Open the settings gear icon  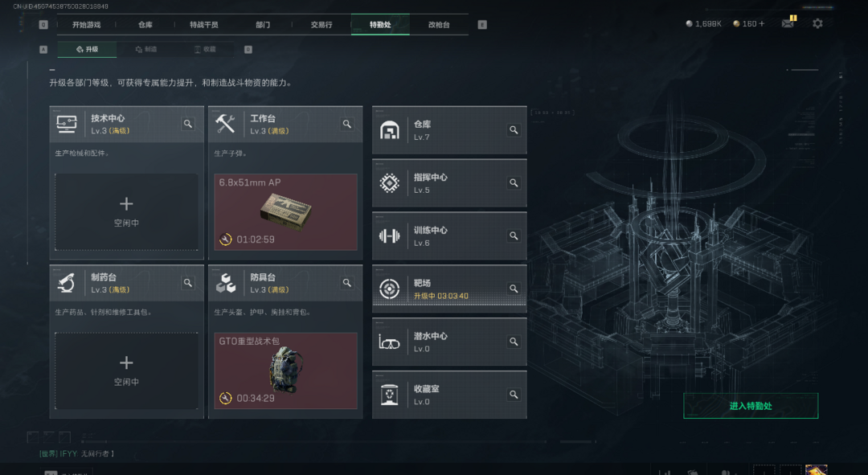point(817,24)
